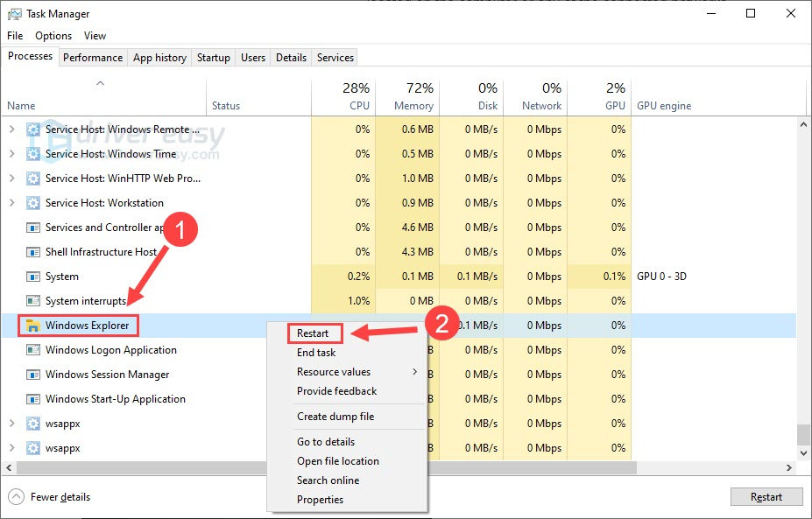Expand the Service Host: Windows Time entry
Viewport: 812px width, 519px height.
[11, 154]
